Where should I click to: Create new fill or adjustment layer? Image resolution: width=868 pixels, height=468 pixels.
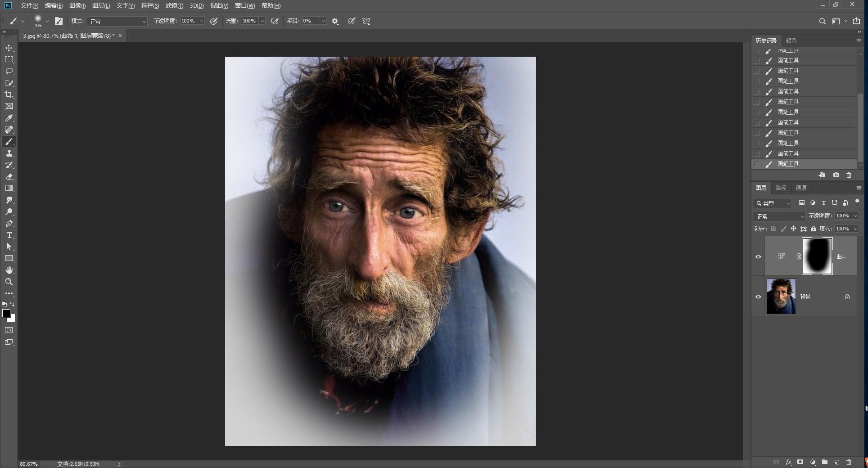click(813, 462)
